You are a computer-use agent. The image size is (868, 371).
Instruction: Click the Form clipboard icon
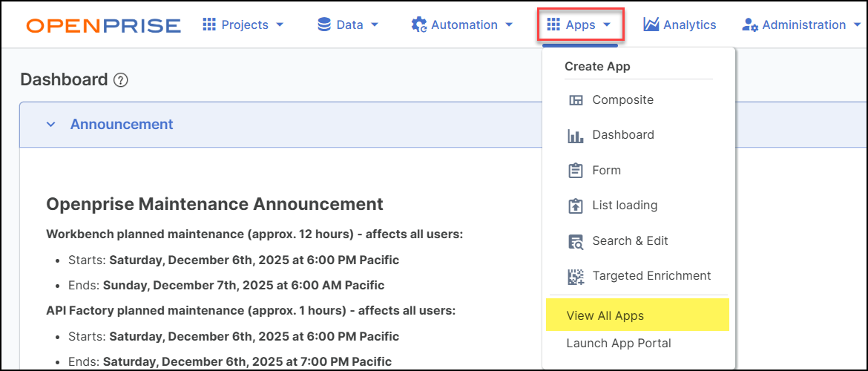[576, 171]
